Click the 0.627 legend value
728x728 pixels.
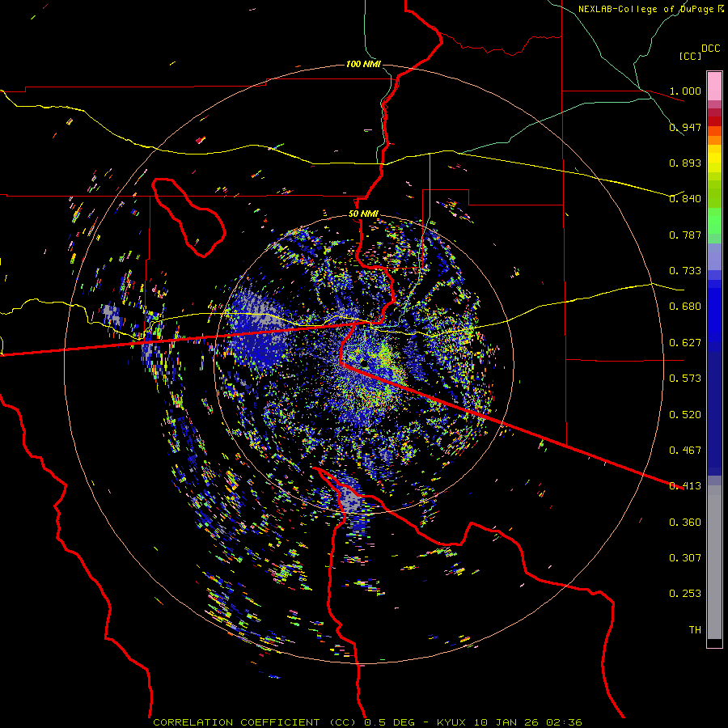click(685, 343)
